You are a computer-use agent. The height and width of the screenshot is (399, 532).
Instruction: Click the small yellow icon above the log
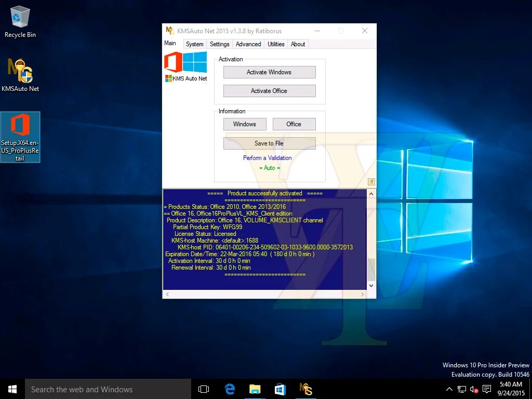[371, 182]
